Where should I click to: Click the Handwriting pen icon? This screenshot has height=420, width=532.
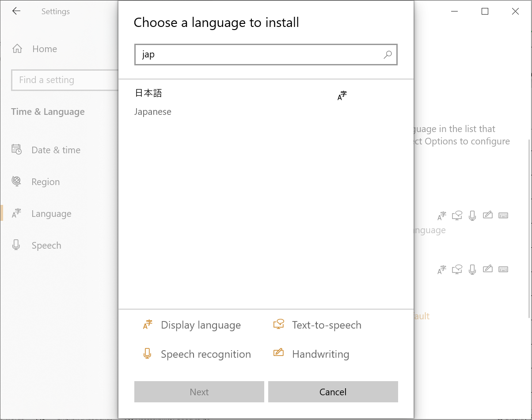pos(278,353)
